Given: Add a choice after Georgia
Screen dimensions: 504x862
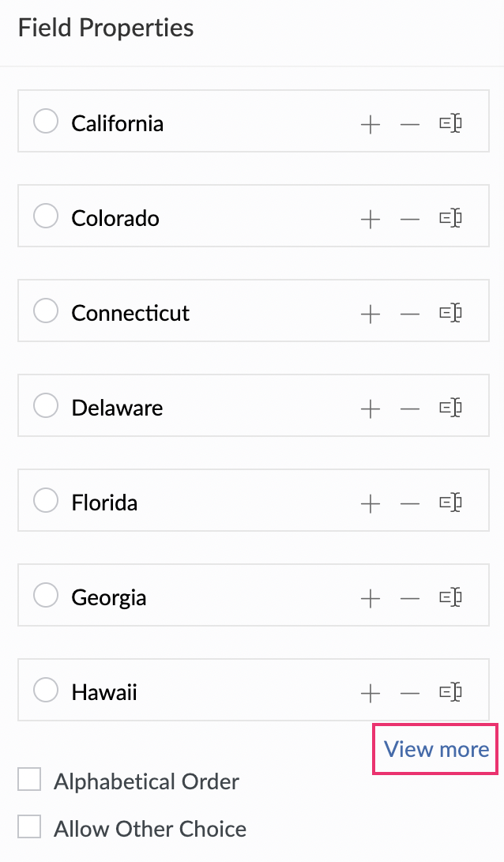Looking at the screenshot, I should [370, 598].
